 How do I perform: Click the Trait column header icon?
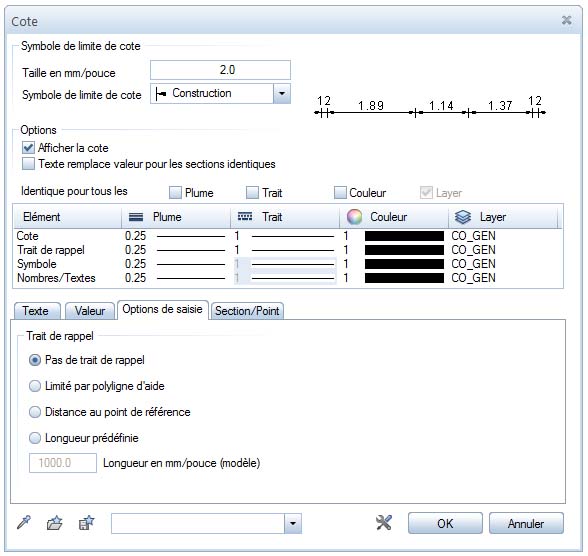[245, 217]
